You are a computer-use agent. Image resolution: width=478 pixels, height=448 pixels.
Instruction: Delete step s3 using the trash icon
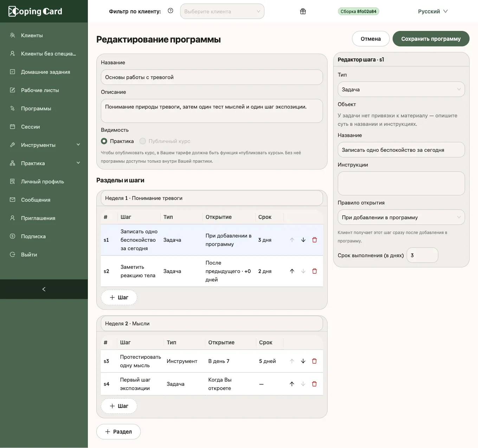point(315,361)
